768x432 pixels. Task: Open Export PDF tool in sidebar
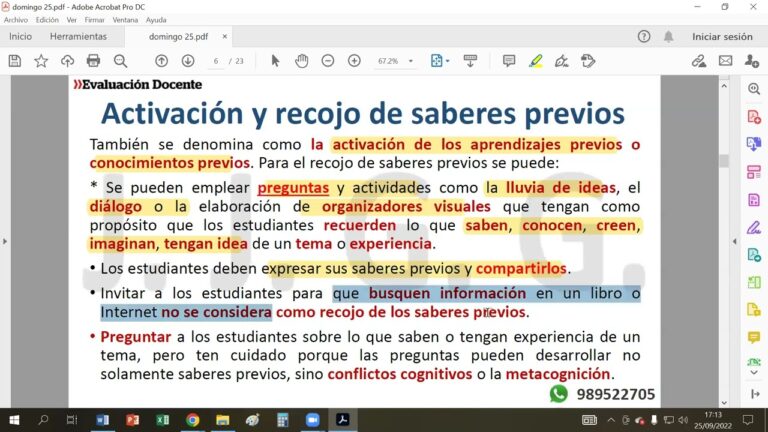[x=754, y=144]
